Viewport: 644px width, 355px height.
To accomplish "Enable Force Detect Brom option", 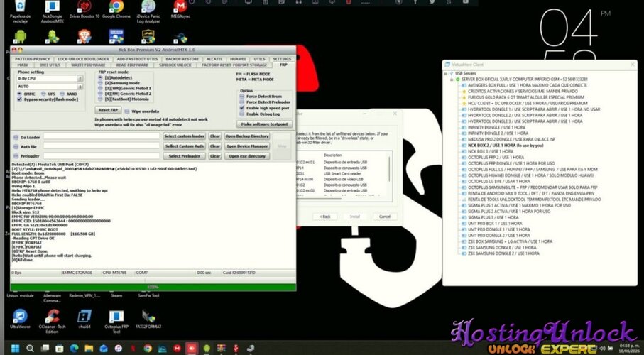I will (x=242, y=96).
